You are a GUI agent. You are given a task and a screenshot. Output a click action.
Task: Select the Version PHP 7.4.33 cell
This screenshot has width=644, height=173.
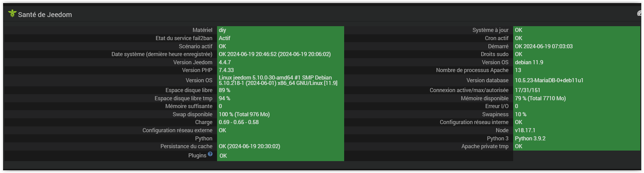coord(280,70)
